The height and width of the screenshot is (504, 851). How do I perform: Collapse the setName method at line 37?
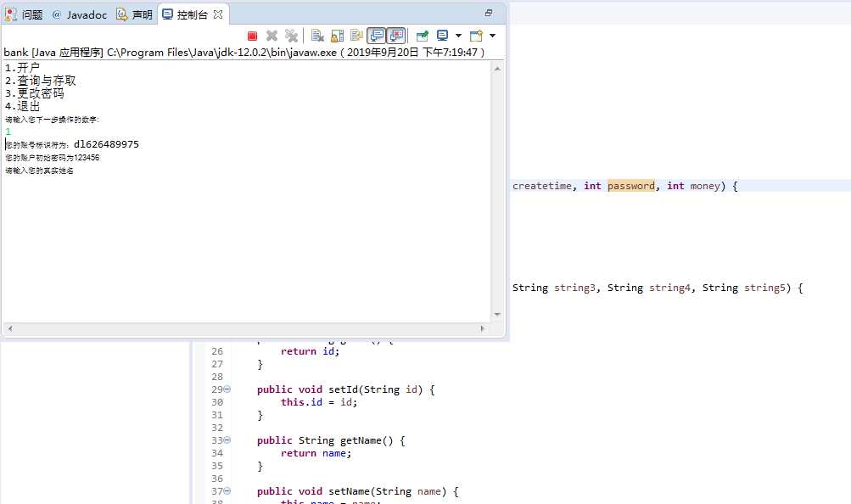click(x=227, y=491)
